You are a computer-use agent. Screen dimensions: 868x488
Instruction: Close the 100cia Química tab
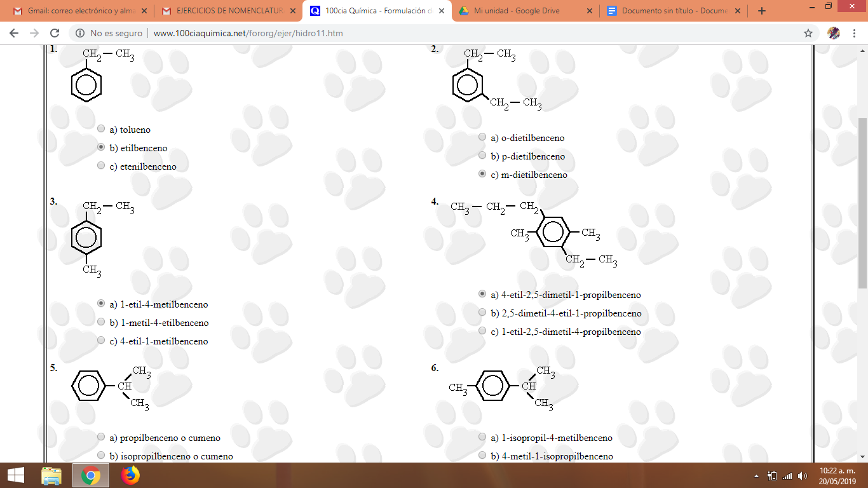point(442,11)
